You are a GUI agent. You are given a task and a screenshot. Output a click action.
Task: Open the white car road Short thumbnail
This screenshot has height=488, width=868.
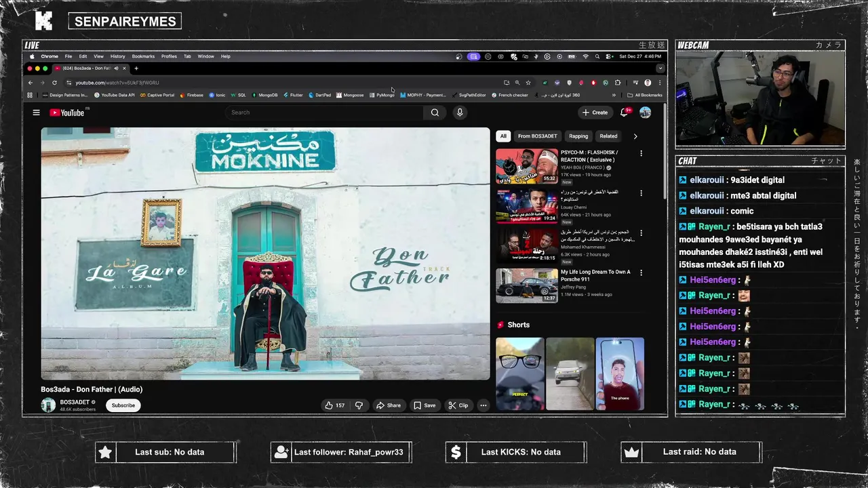[x=570, y=373]
